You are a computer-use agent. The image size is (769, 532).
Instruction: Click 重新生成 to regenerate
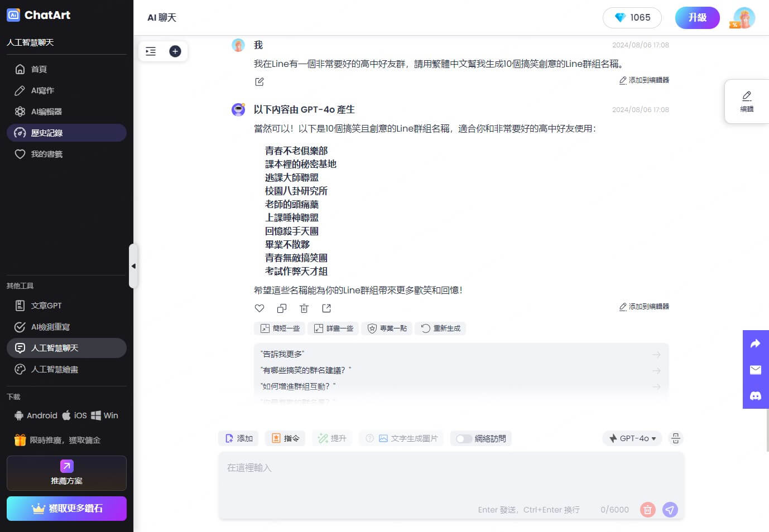[440, 328]
